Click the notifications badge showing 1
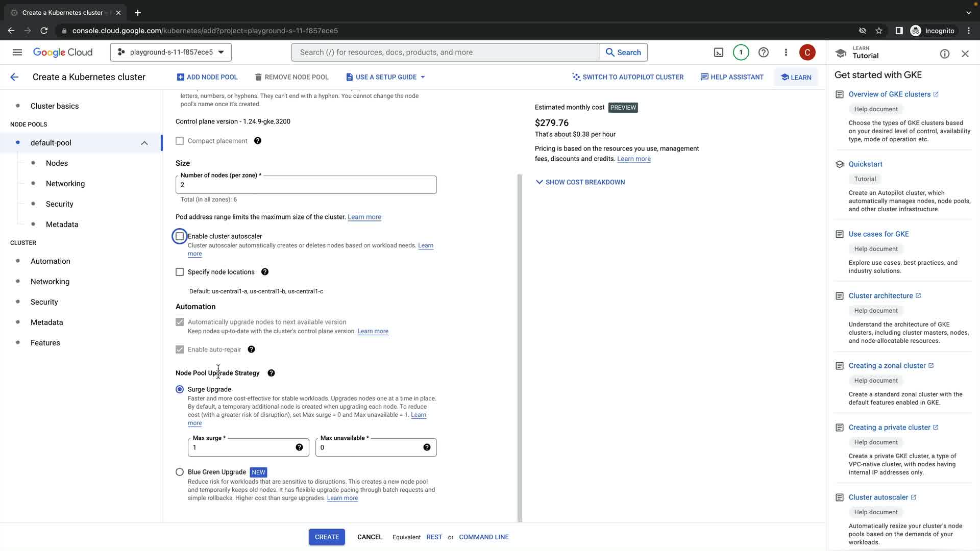Screen dimensions: 980x551 741,53
